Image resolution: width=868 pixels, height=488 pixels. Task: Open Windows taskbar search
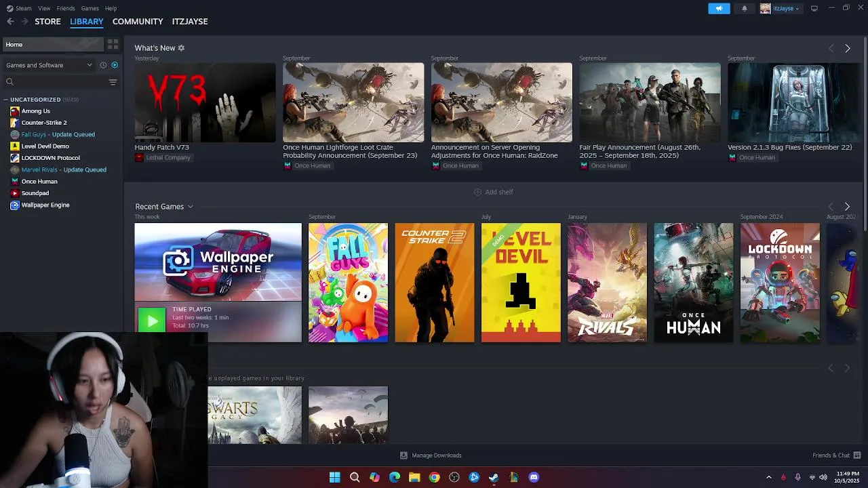(x=355, y=477)
